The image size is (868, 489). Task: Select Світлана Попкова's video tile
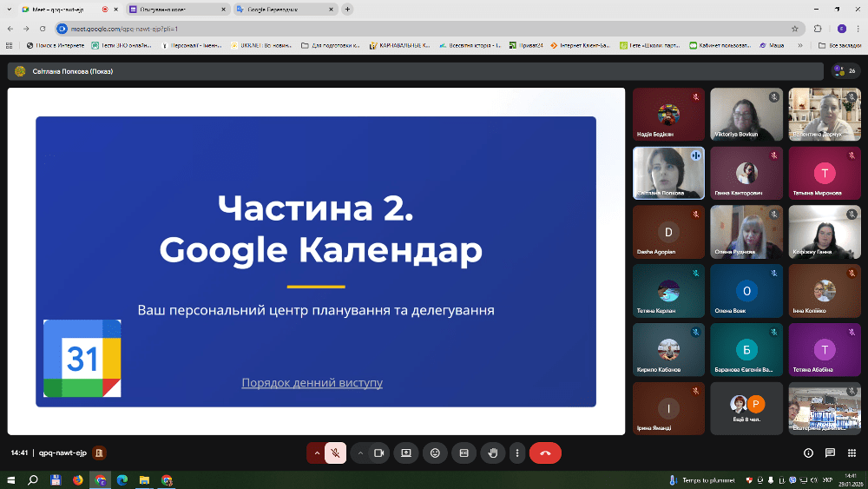click(x=667, y=171)
